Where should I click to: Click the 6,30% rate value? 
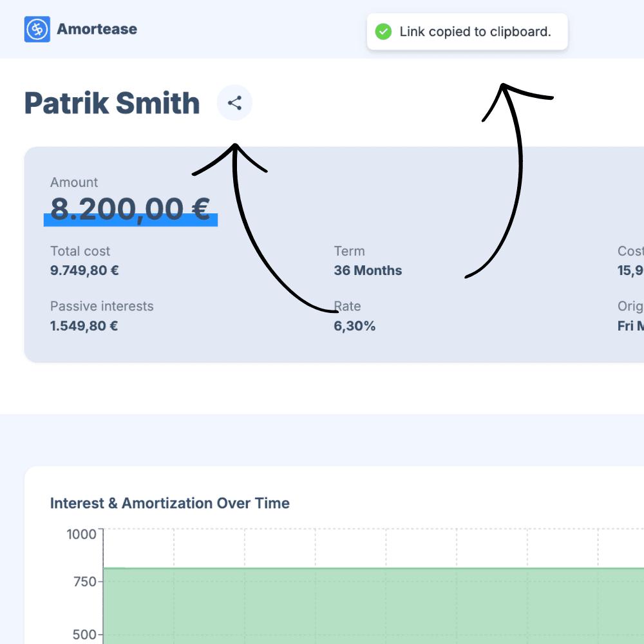tap(354, 326)
